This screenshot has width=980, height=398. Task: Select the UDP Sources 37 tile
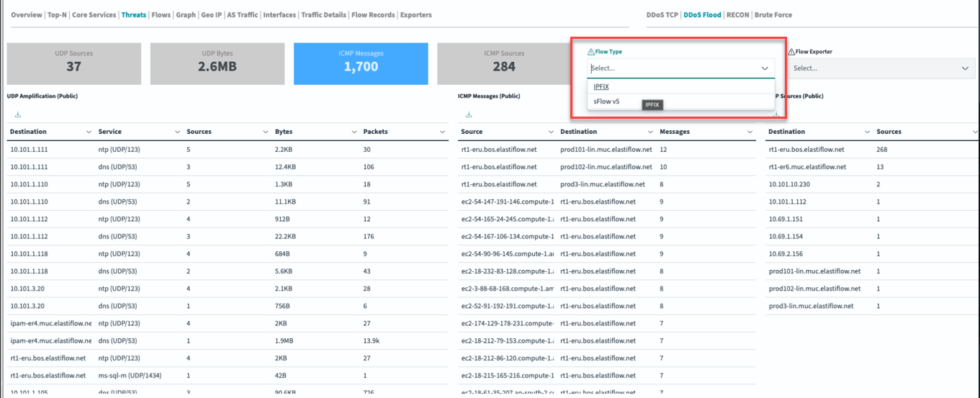73,64
